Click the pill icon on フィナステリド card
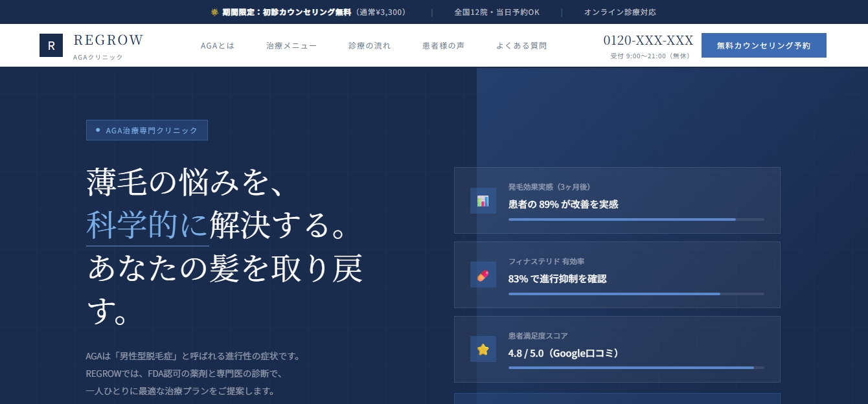Image resolution: width=868 pixels, height=404 pixels. [x=483, y=275]
